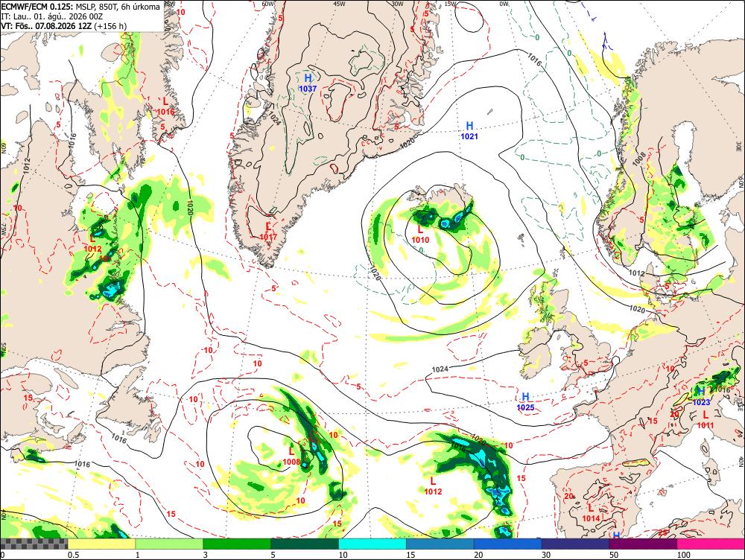Select the L 1017 low at southern Greenland
The width and height of the screenshot is (745, 560).
pyautogui.click(x=268, y=232)
